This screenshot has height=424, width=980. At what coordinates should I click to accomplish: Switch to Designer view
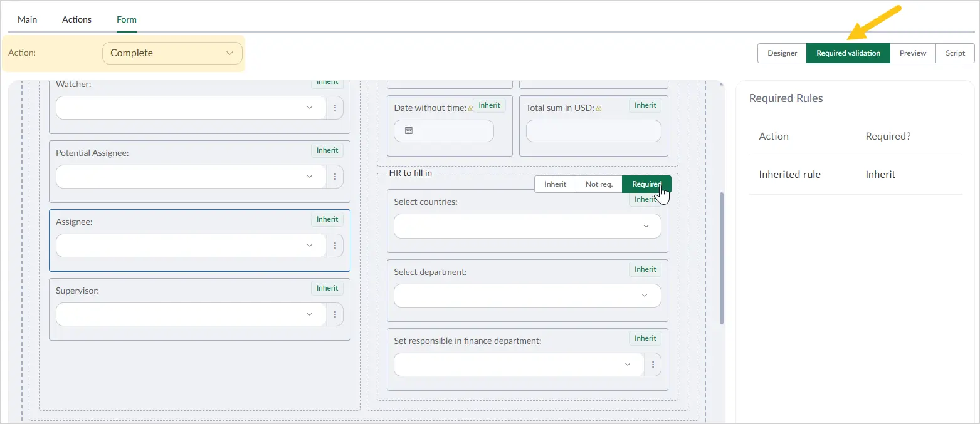click(782, 53)
